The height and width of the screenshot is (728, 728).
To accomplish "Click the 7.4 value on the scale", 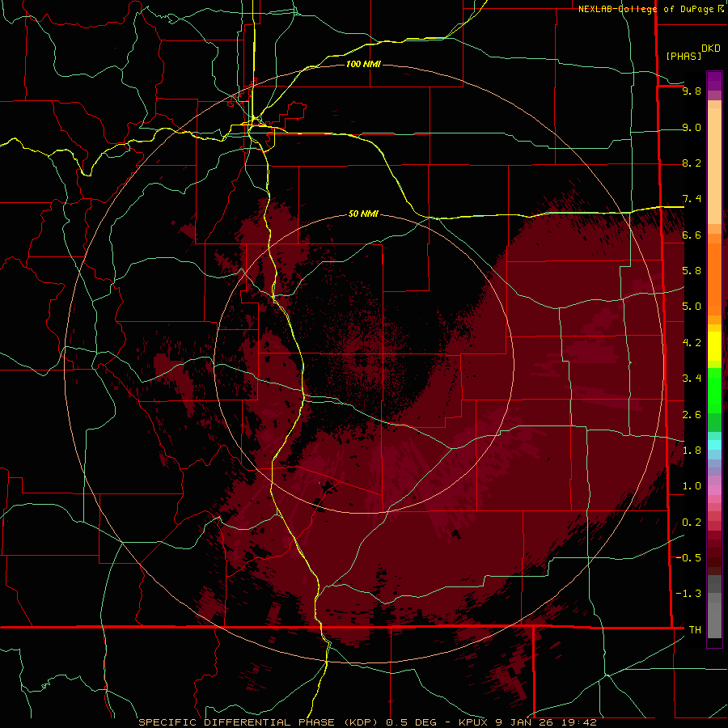I will pyautogui.click(x=692, y=199).
